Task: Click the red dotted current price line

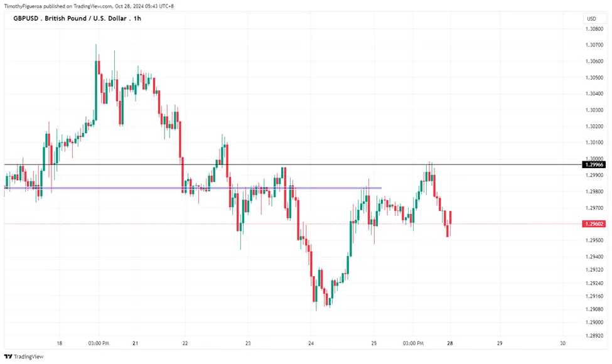Action: (293, 224)
